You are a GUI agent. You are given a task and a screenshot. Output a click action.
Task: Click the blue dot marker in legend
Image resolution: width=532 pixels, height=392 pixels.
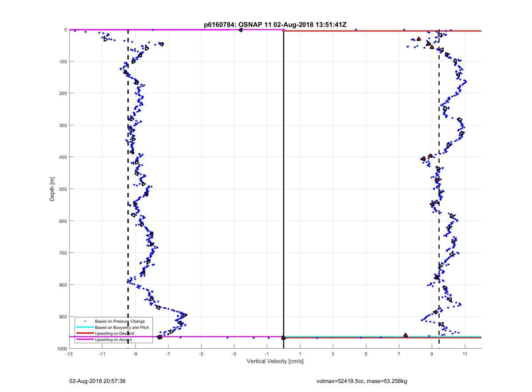click(85, 321)
